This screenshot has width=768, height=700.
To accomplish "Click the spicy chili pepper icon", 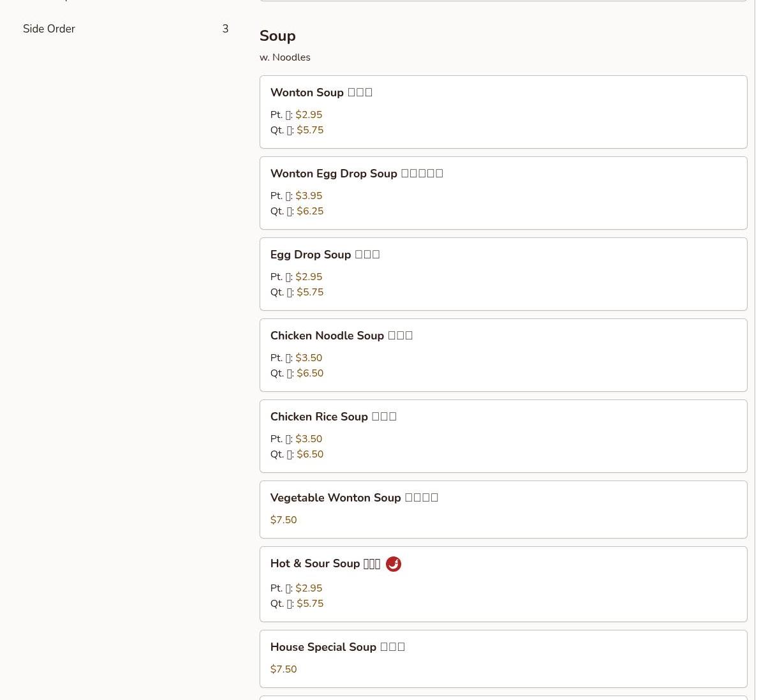I will point(393,564).
